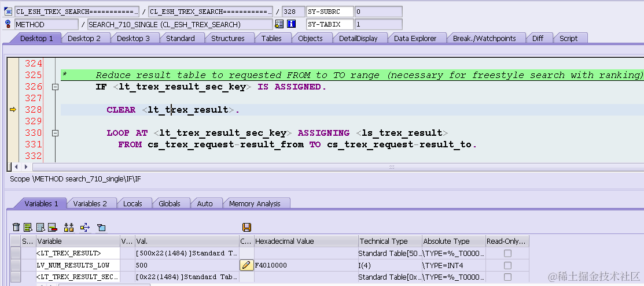Select the Locals tab
Viewport: 644px width, 286px height.
click(133, 203)
